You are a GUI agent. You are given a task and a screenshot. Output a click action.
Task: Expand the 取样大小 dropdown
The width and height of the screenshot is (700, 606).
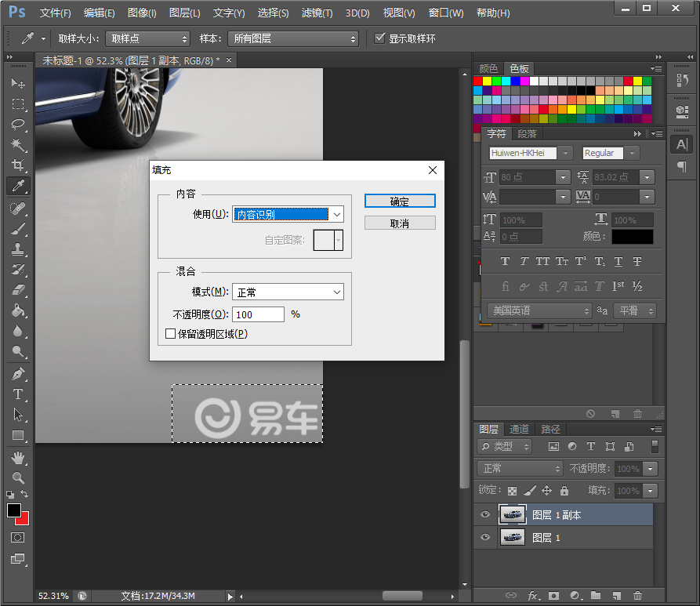[x=147, y=38]
